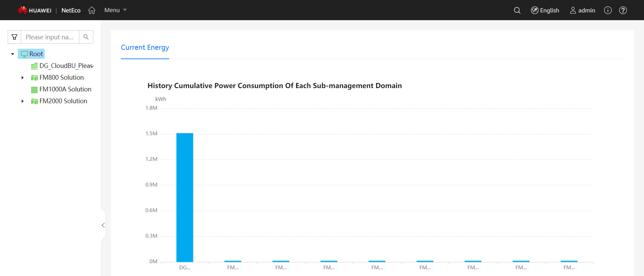Collapse the left navigation panel

click(103, 225)
